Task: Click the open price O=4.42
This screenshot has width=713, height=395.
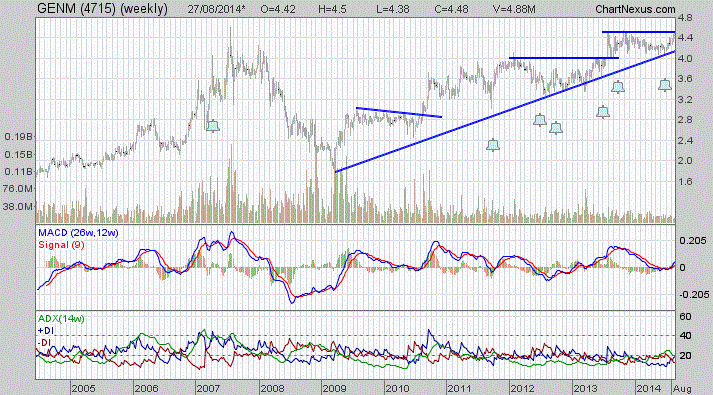Action: [x=278, y=9]
